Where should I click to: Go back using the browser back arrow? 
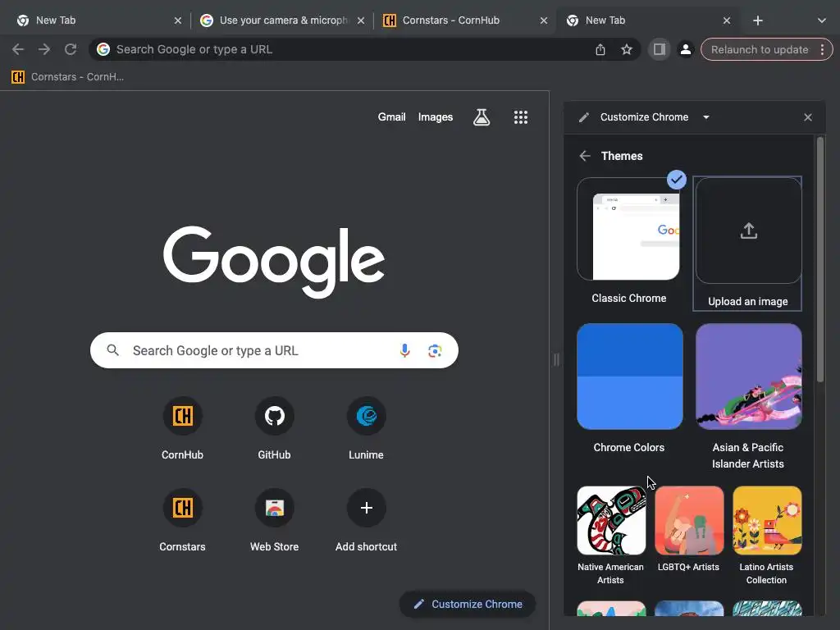[x=18, y=49]
